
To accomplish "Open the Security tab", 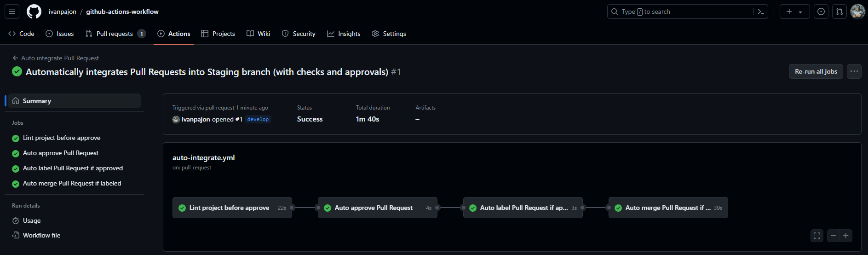I will [x=299, y=34].
